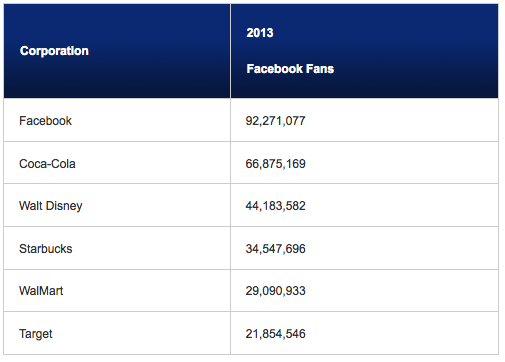
Task: Click the Walt Disney corporation cell
Action: pos(117,205)
